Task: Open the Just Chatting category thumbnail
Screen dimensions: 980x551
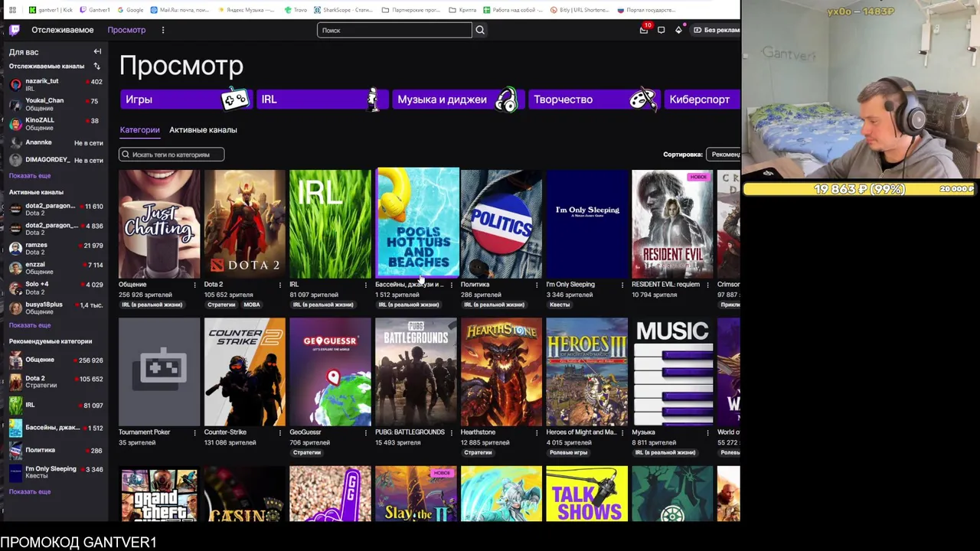Action: tap(159, 223)
